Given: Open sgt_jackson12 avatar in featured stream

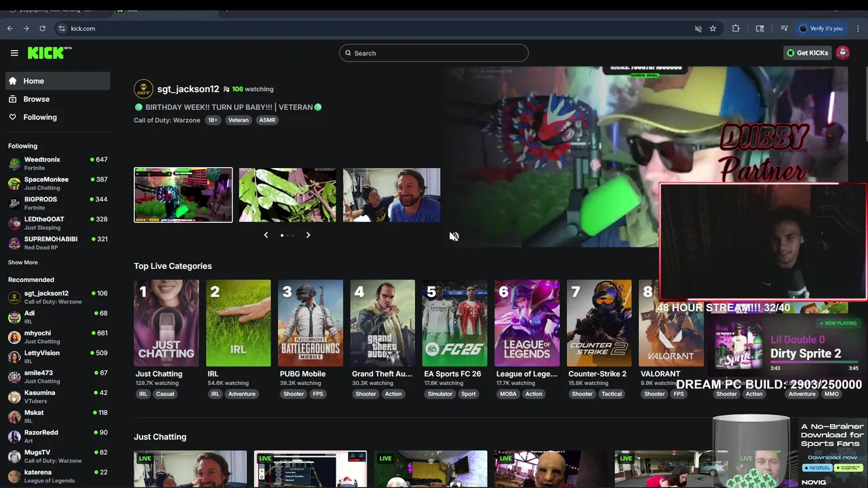Looking at the screenshot, I should [x=143, y=89].
